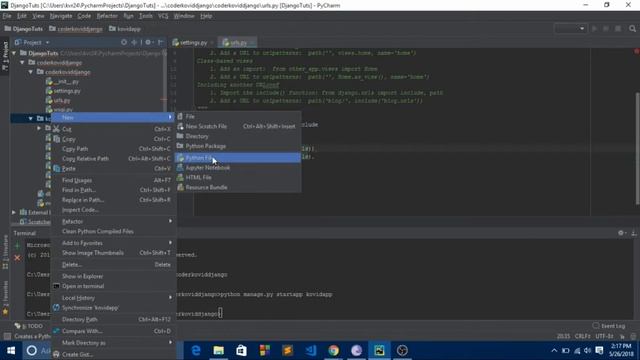
Task: Click the Windows Start button
Action: 11,351
